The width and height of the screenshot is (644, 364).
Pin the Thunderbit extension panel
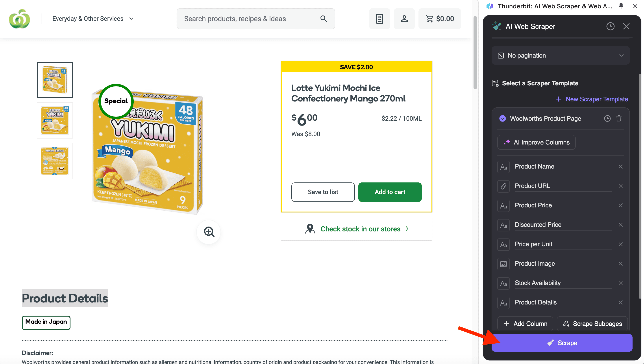click(x=621, y=6)
